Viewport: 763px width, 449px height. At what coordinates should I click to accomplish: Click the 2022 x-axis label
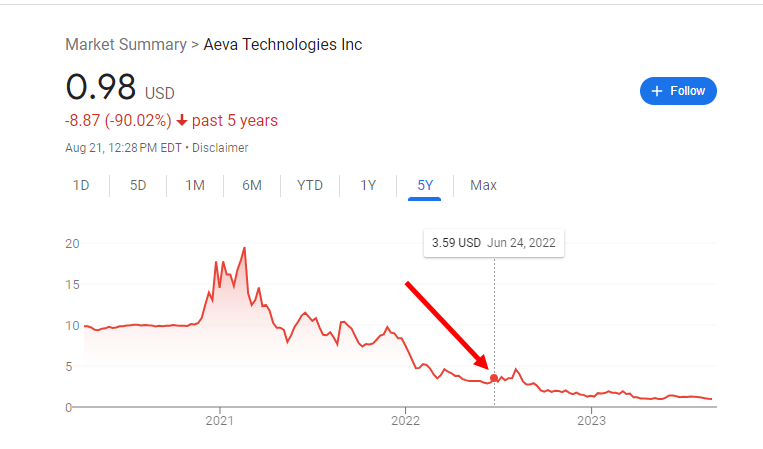(405, 420)
